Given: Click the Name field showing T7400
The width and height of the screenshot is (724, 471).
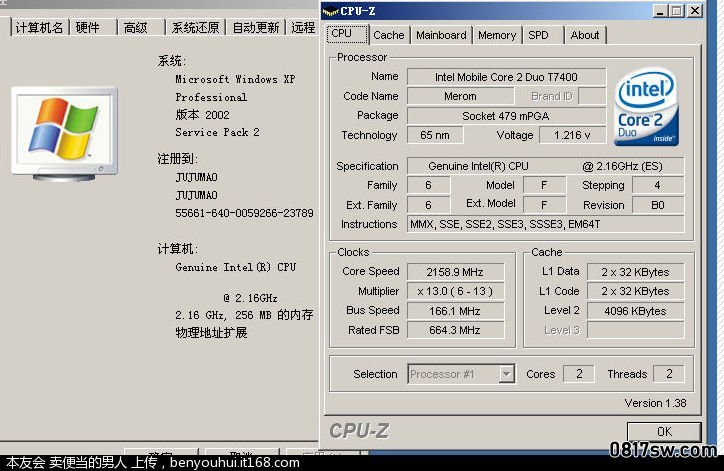Looking at the screenshot, I should click(507, 77).
